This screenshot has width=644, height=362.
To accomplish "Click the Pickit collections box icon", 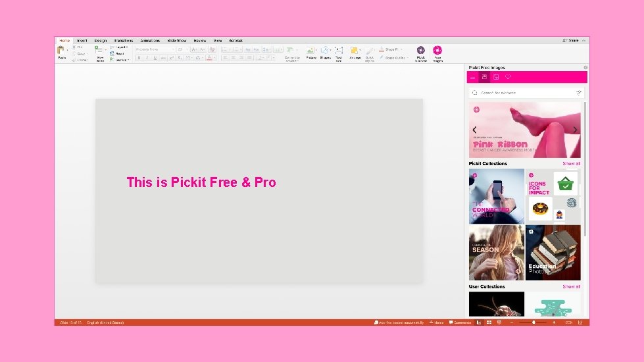I will coord(484,77).
